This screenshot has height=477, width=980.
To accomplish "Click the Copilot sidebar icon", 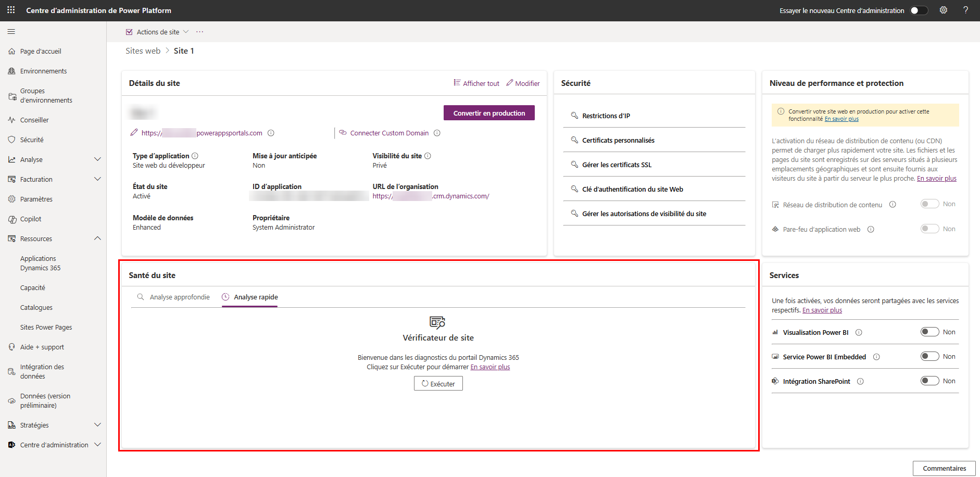I will pyautogui.click(x=11, y=219).
